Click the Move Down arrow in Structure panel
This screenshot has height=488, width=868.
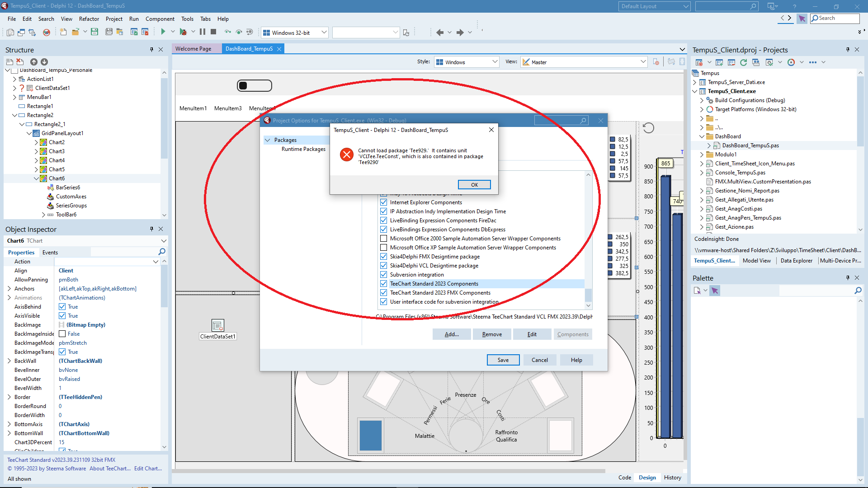[x=44, y=62]
